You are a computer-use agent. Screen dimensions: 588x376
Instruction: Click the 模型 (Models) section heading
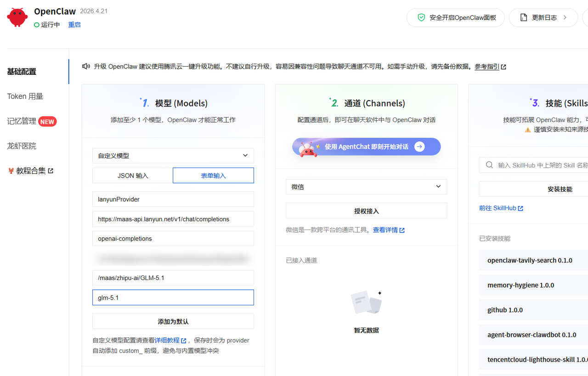(x=181, y=103)
